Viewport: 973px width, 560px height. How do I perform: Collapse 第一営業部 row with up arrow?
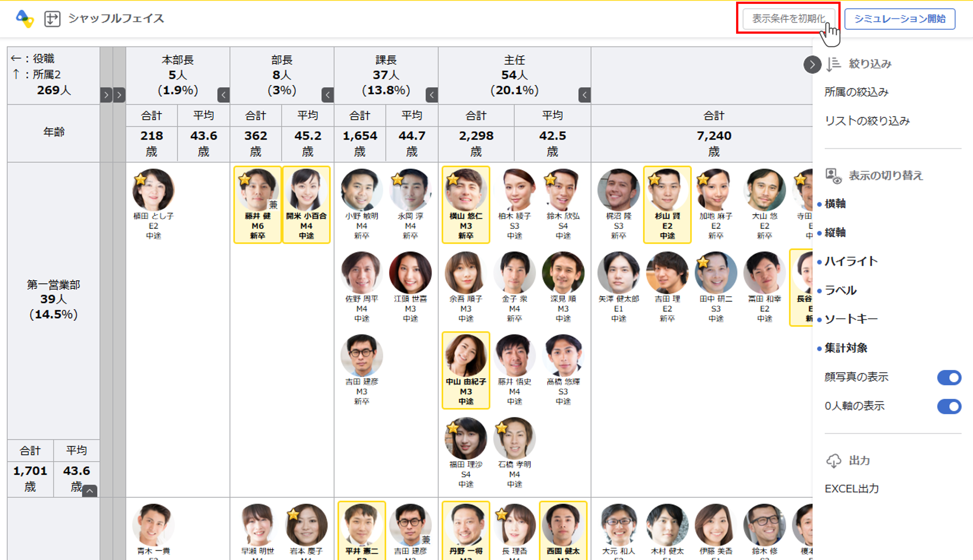point(90,491)
